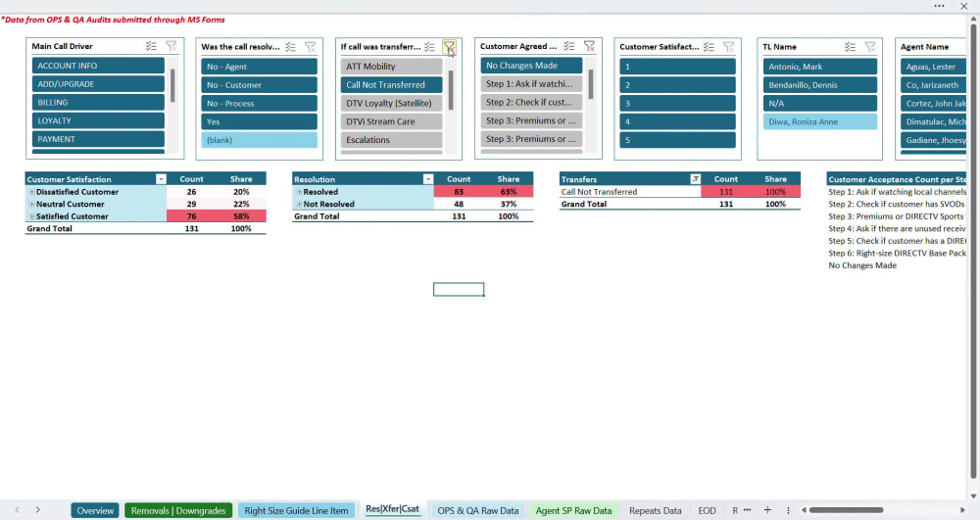Select Escalations transfer item

pos(391,140)
